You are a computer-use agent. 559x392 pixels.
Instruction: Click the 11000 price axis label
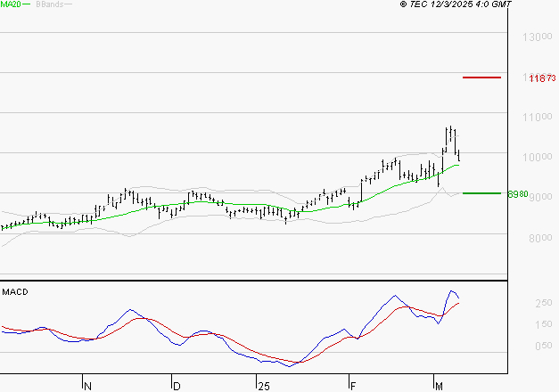coord(538,117)
